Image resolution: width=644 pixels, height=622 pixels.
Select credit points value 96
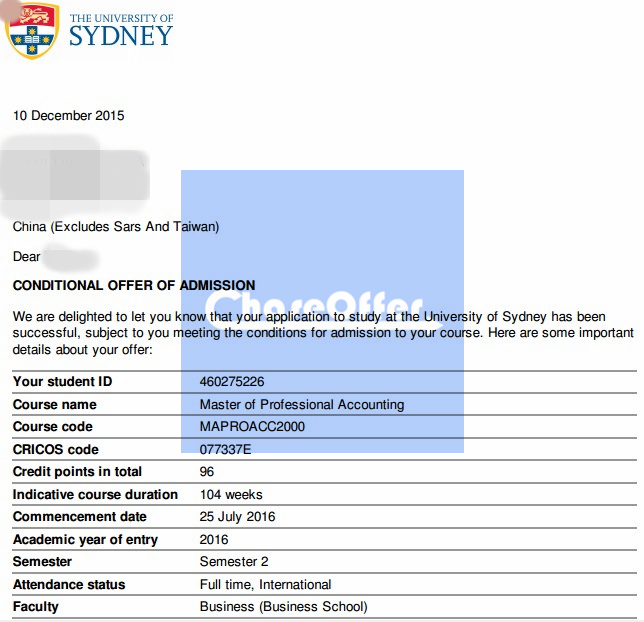click(207, 471)
